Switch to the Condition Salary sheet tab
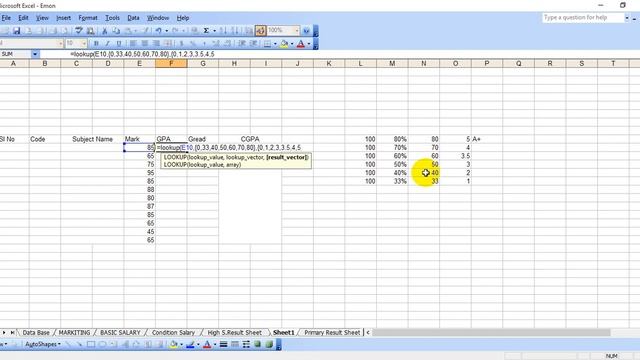Image resolution: width=640 pixels, height=360 pixels. pyautogui.click(x=173, y=333)
